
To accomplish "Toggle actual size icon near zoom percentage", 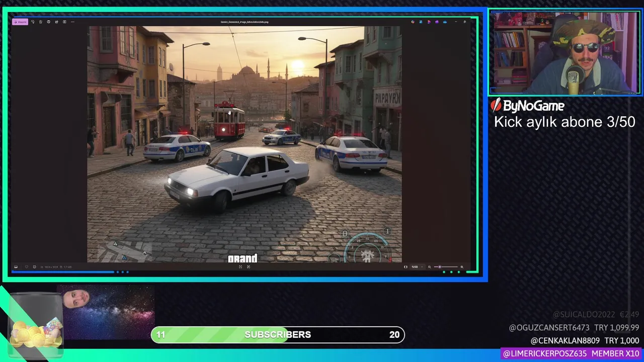I will point(406,267).
